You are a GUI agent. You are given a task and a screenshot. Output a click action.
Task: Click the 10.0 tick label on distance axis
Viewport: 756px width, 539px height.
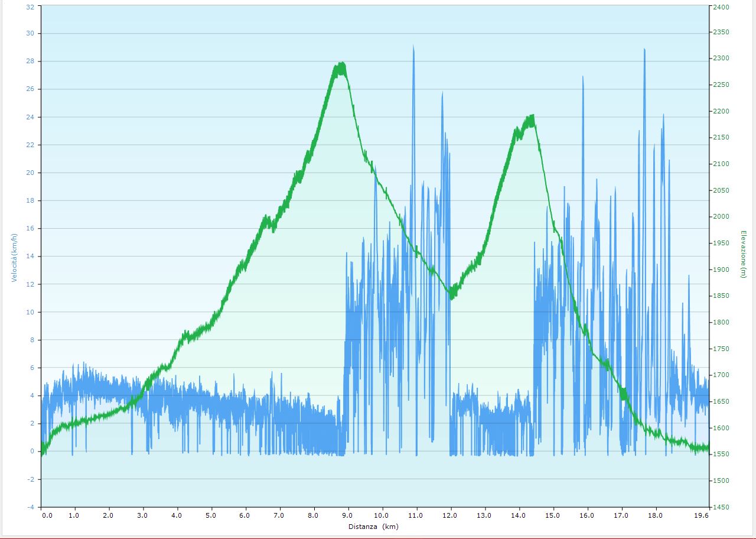383,515
